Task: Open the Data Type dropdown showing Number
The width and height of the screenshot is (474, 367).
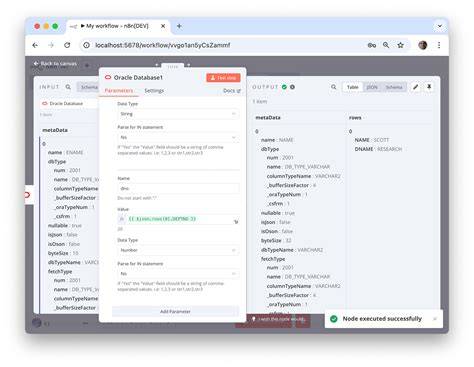Action: (178, 250)
